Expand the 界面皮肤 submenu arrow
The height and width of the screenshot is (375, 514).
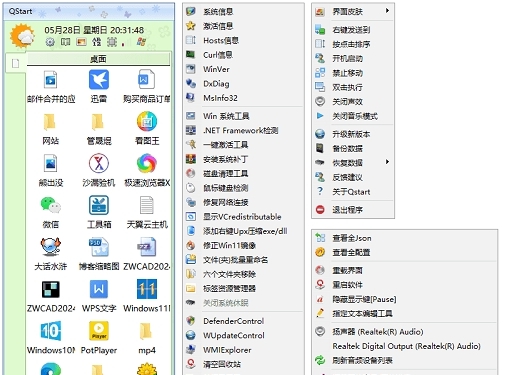pyautogui.click(x=387, y=11)
